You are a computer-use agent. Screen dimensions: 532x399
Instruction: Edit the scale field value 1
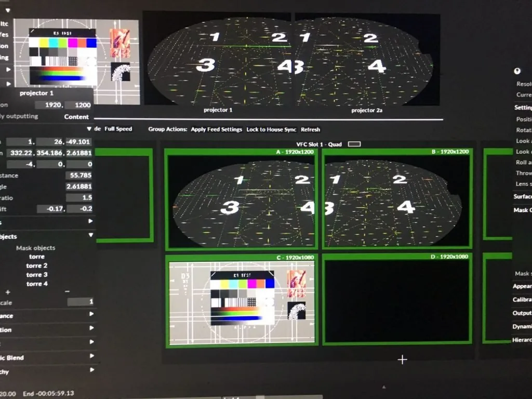(x=80, y=302)
